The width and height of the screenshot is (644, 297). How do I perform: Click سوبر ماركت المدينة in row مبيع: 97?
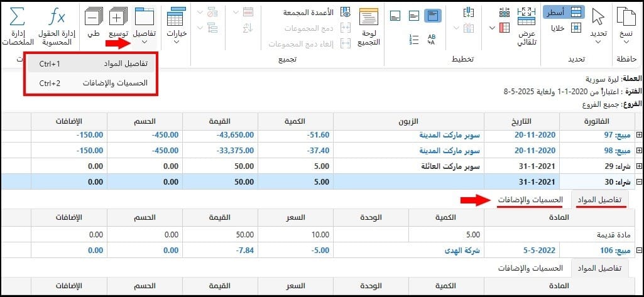pos(450,135)
